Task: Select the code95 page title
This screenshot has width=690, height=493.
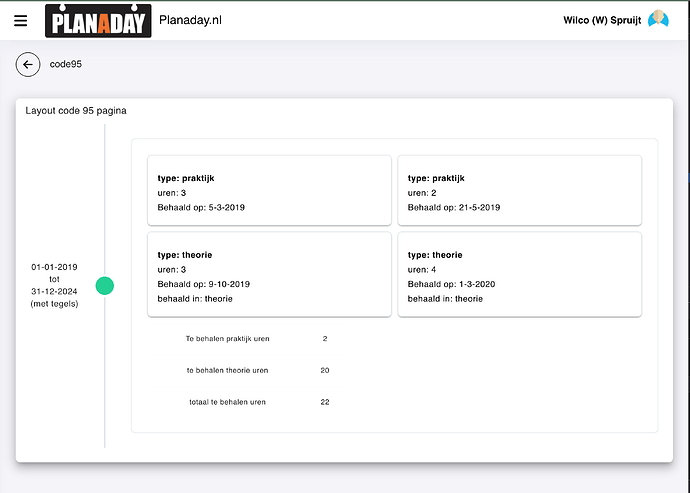Action: pyautogui.click(x=65, y=64)
